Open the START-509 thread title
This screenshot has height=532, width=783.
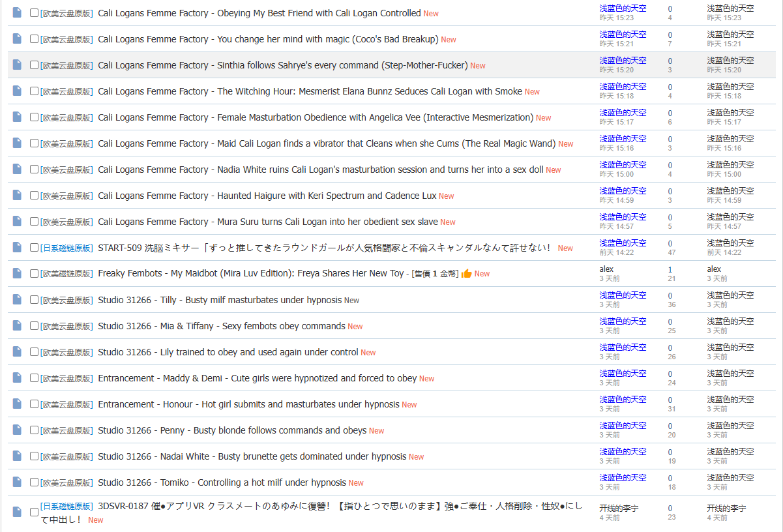[x=325, y=248]
